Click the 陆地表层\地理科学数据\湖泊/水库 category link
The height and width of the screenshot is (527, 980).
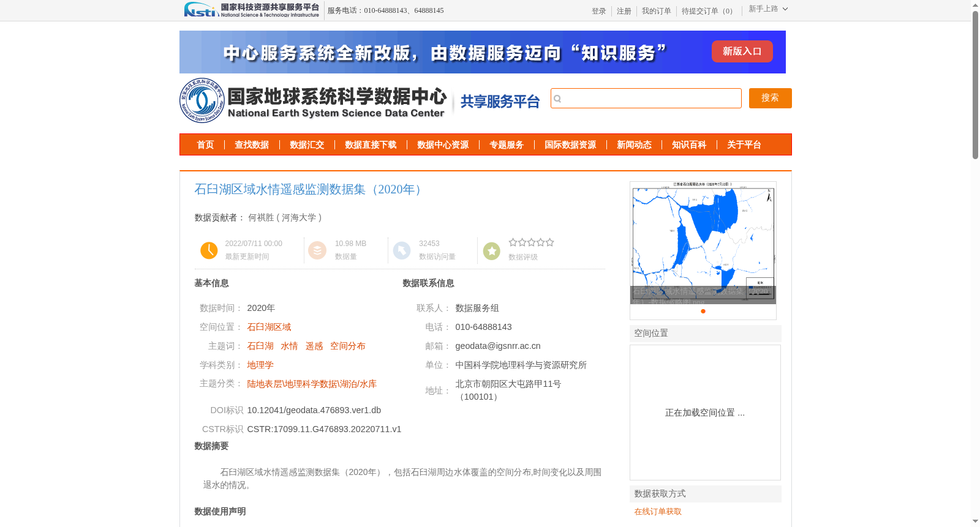(x=312, y=384)
